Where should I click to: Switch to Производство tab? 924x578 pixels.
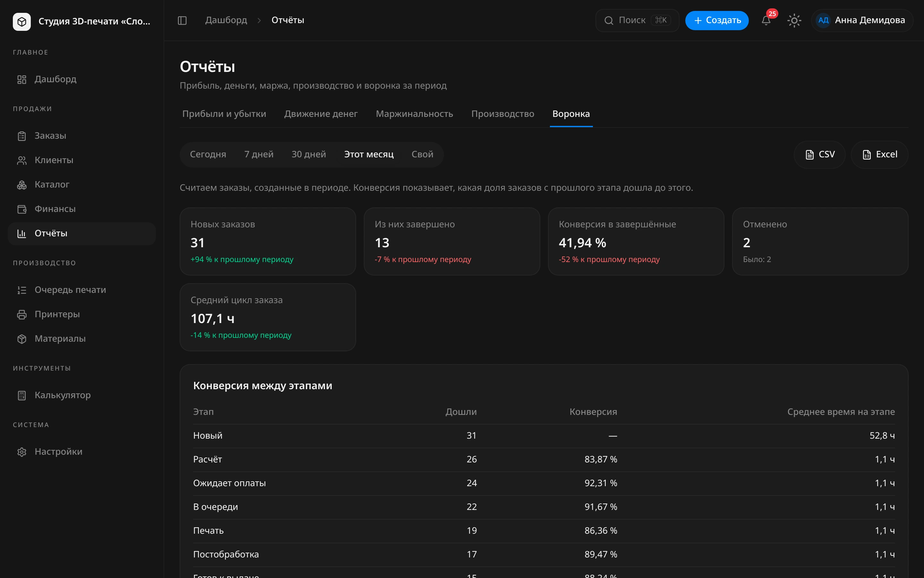(x=502, y=114)
